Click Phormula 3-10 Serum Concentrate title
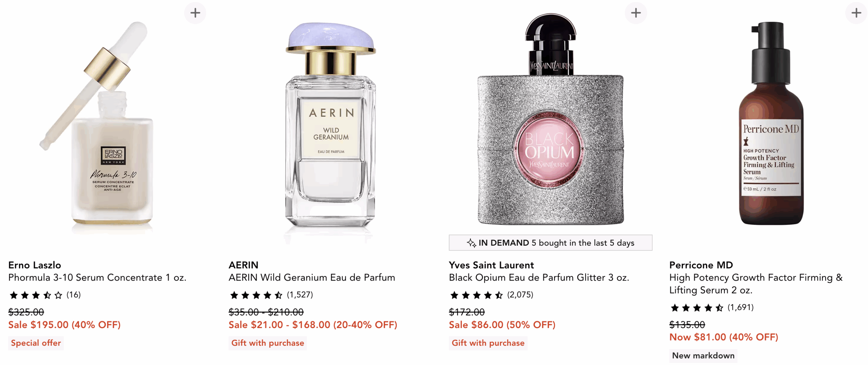868x365 pixels. pos(97,278)
